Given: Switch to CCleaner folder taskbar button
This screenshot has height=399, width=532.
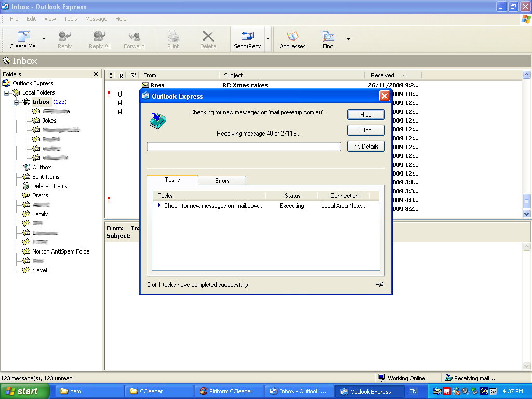Looking at the screenshot, I should pos(159,391).
